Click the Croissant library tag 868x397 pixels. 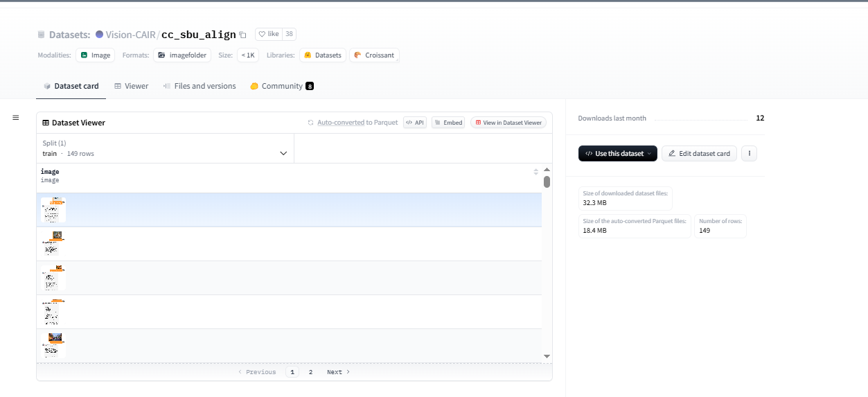pos(374,55)
